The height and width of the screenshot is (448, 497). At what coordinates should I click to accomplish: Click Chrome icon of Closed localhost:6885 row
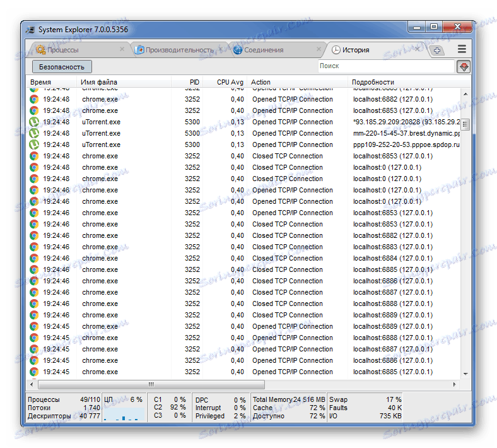pyautogui.click(x=34, y=269)
